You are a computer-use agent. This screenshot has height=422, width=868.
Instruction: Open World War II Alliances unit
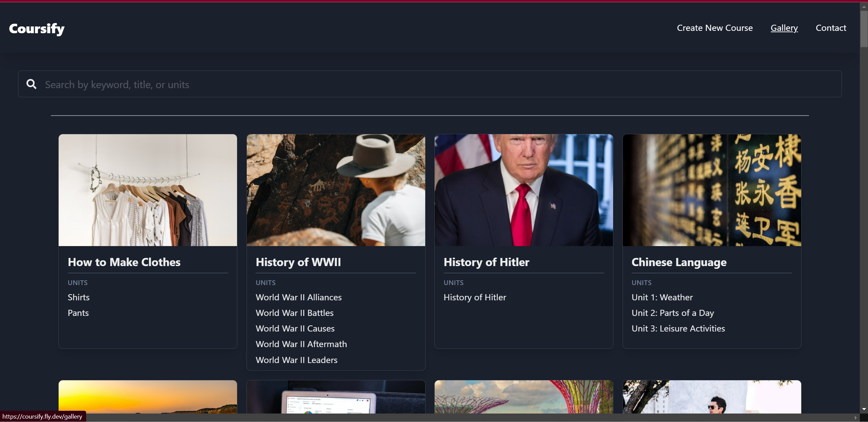pos(298,297)
